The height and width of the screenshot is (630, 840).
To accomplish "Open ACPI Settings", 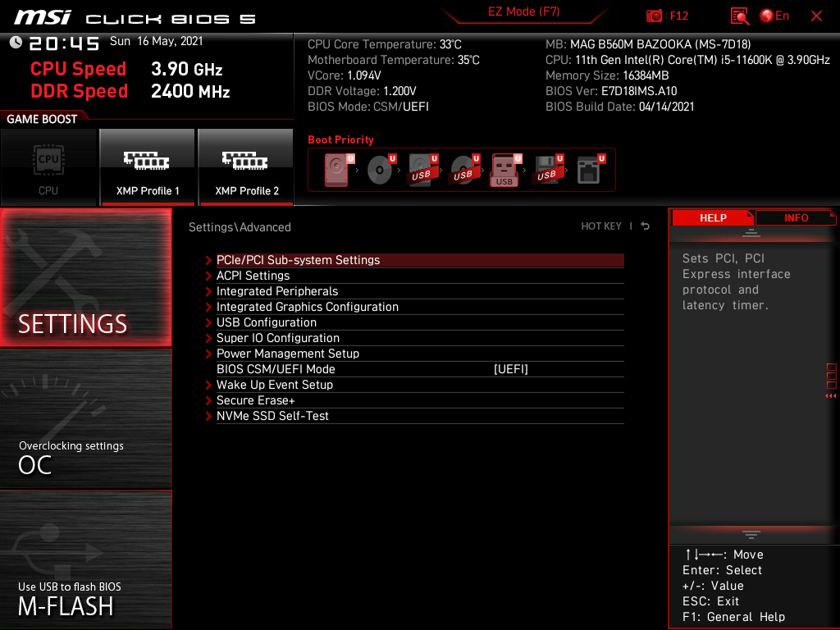I will pyautogui.click(x=420, y=276).
